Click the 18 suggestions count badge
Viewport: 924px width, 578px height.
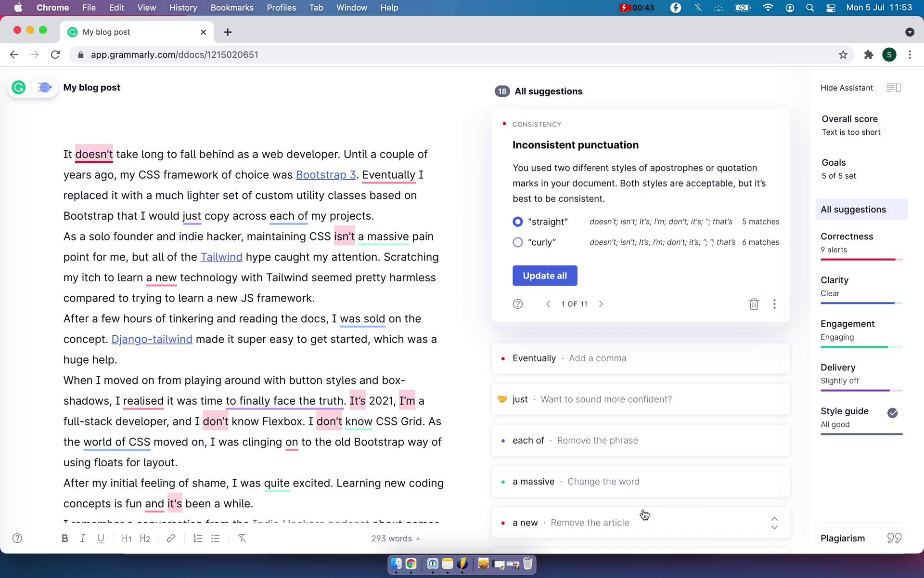pos(502,92)
